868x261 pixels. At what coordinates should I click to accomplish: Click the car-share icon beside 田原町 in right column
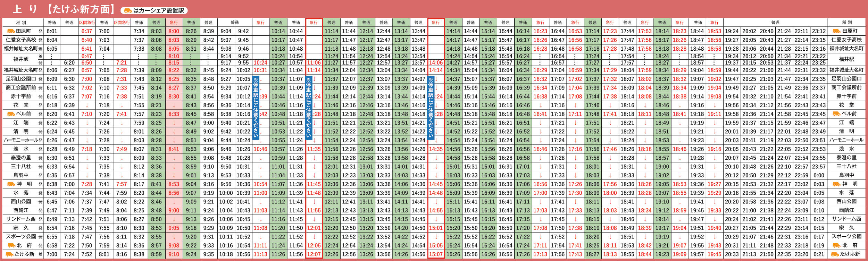(836, 31)
